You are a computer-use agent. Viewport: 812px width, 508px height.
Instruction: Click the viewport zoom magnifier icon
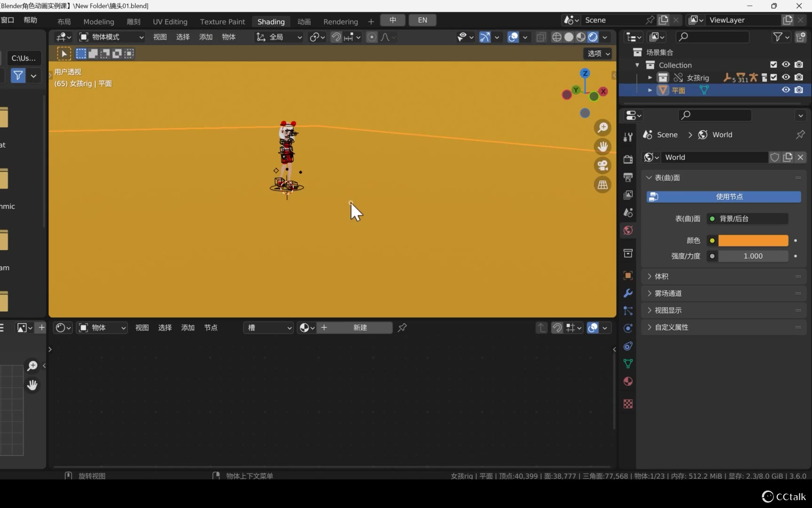pos(602,127)
